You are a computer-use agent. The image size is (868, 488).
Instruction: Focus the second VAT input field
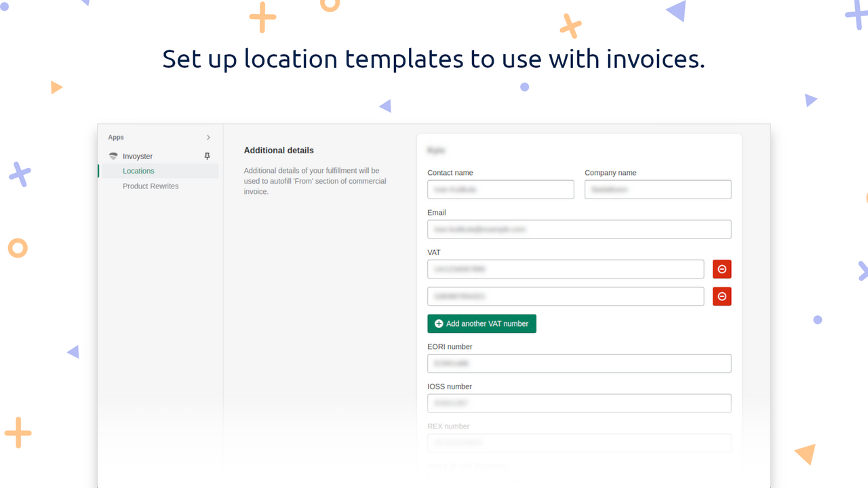click(x=566, y=296)
